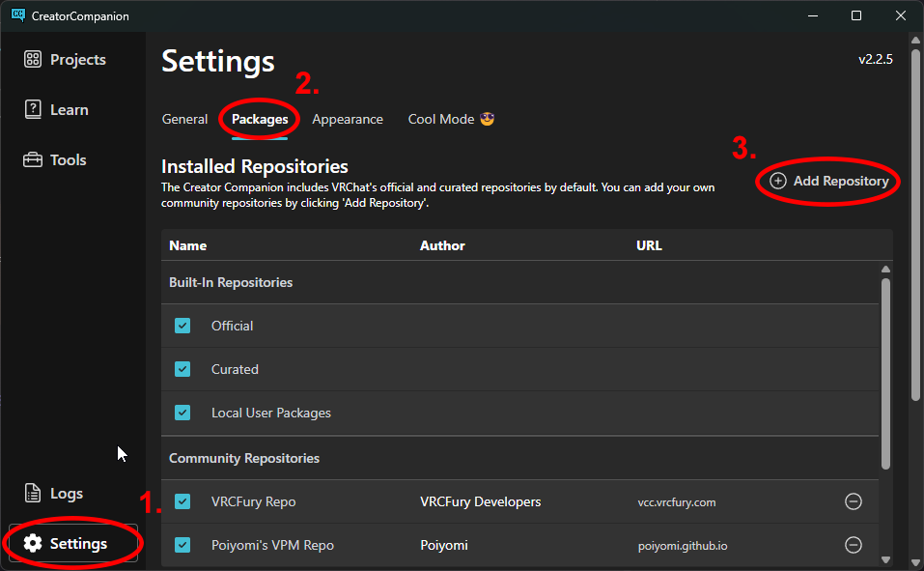The height and width of the screenshot is (571, 924).
Task: Click the repository list scroll up arrow
Action: 885,270
